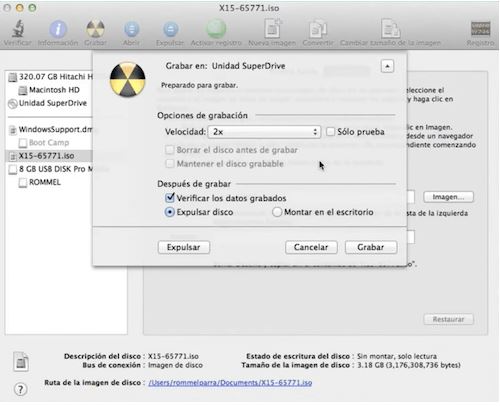Click the X15-65771.iso window title
This screenshot has height=406, width=500.
tap(249, 8)
